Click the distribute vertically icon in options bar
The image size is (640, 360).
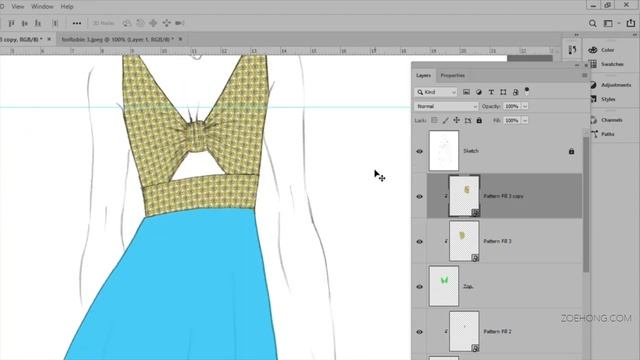(x=55, y=23)
